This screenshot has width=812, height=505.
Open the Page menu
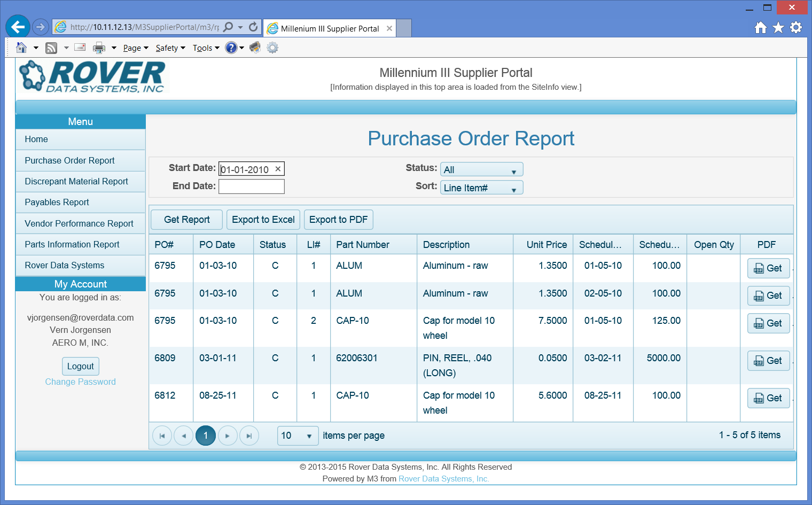(x=136, y=48)
